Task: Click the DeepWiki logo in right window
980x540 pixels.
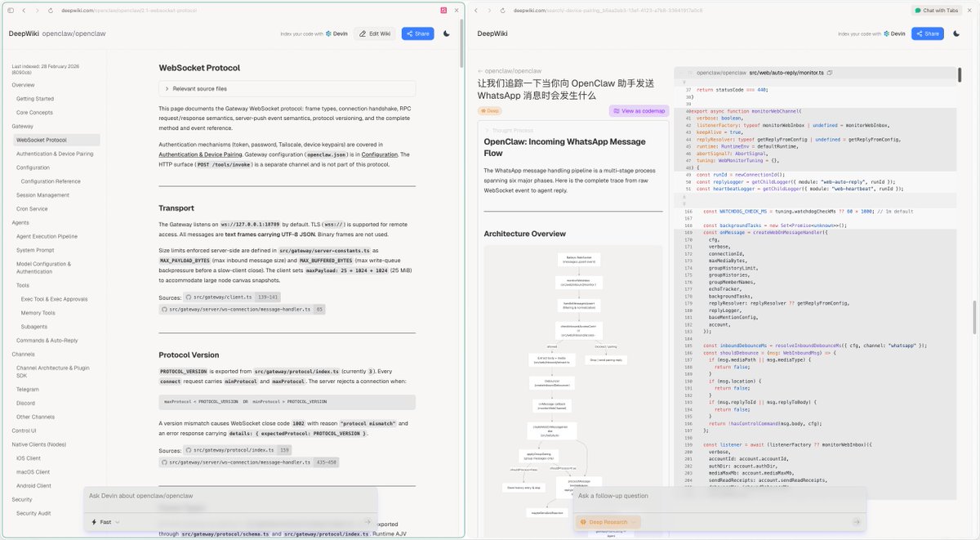Action: 492,33
